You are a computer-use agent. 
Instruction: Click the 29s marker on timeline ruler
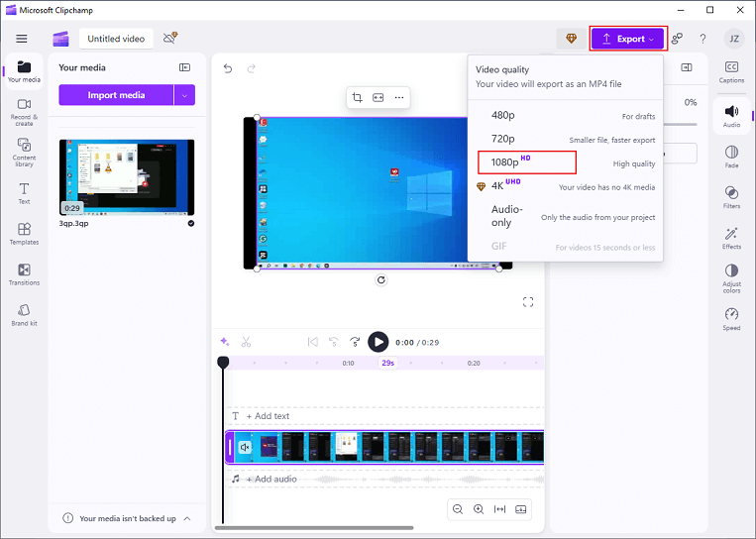(x=387, y=363)
